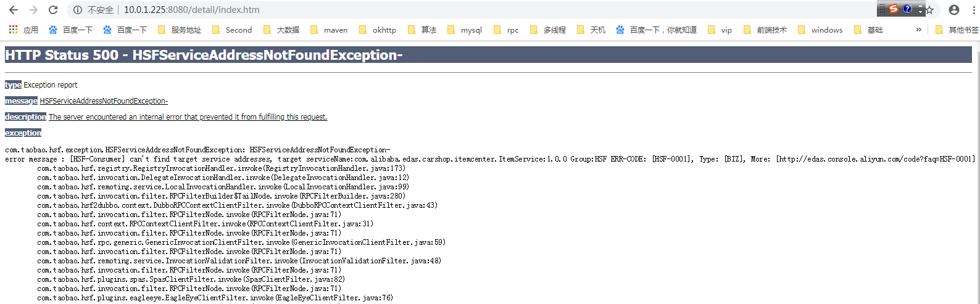The image size is (980, 304).
Task: Click the RegistryInvocationHandler.java:173 stack line
Action: [x=221, y=168]
